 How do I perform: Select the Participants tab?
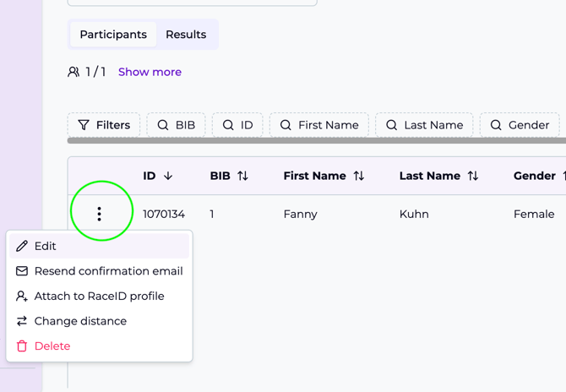(x=113, y=35)
